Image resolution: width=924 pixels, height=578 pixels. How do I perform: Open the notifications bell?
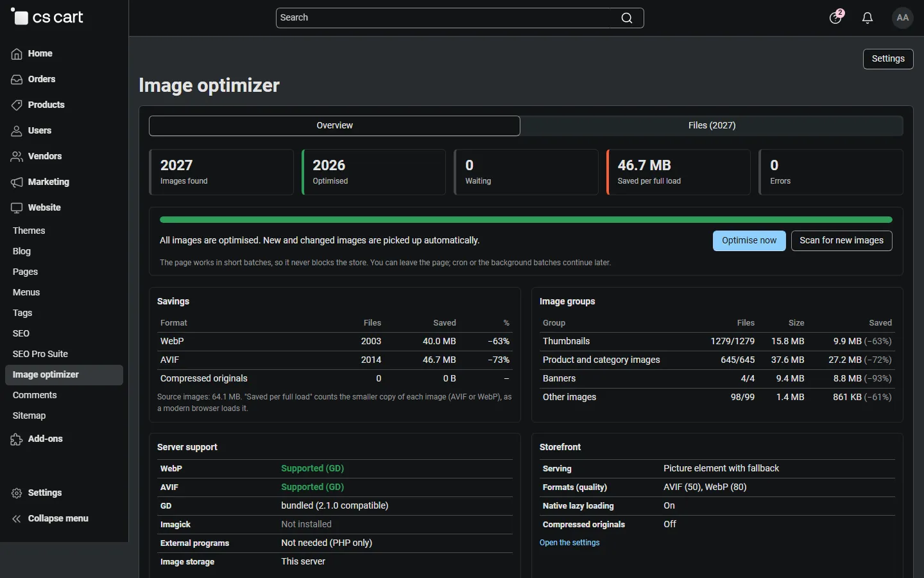(868, 18)
